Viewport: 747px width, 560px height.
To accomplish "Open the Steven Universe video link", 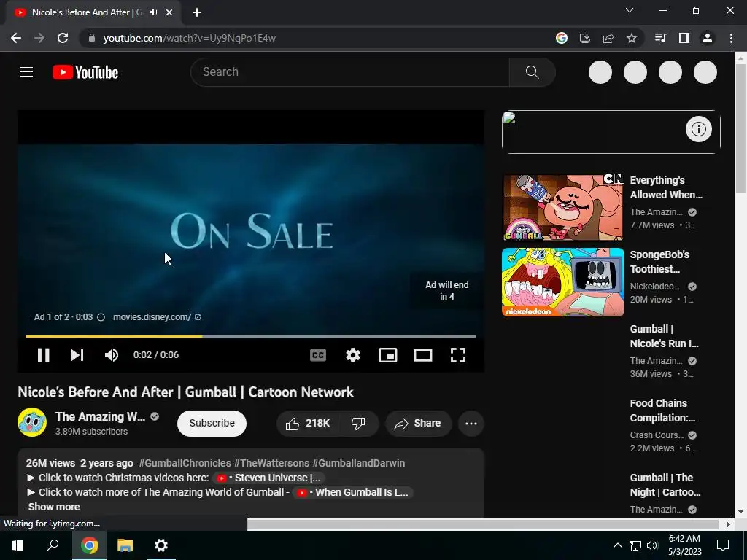I will coord(268,478).
